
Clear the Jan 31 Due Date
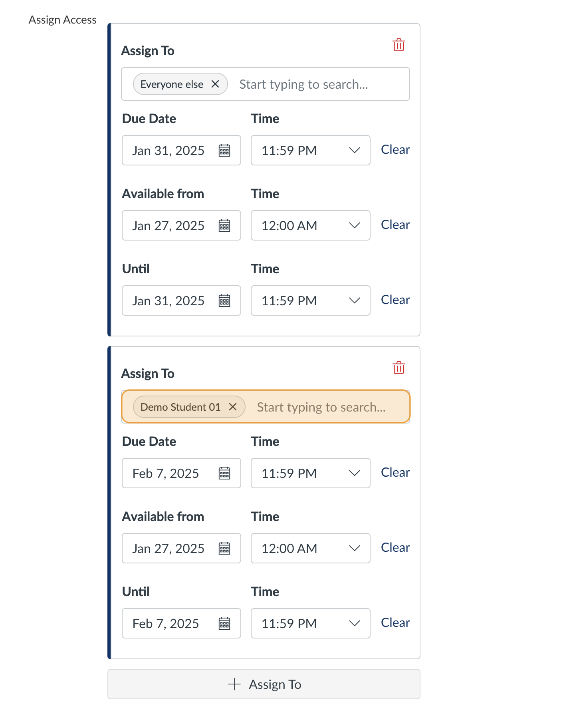tap(395, 150)
